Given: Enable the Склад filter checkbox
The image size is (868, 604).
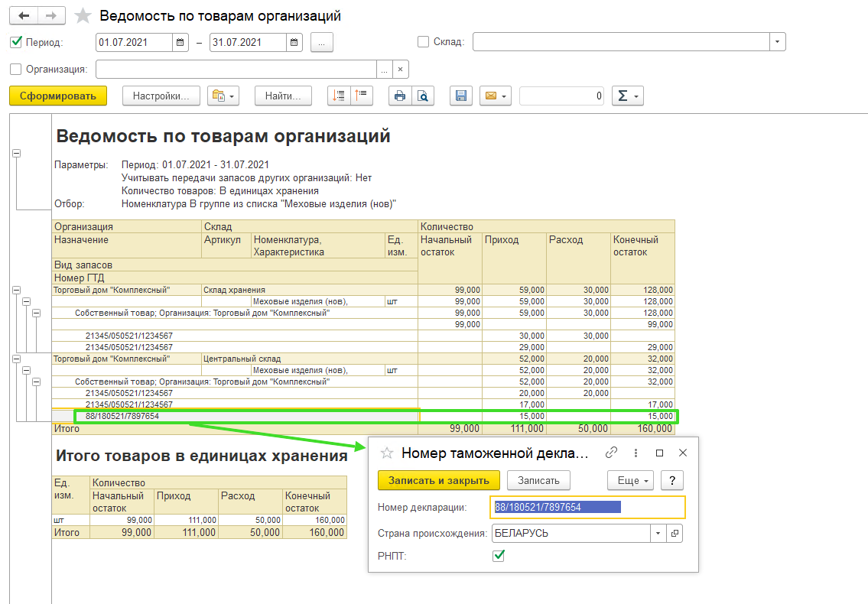Looking at the screenshot, I should pyautogui.click(x=423, y=41).
